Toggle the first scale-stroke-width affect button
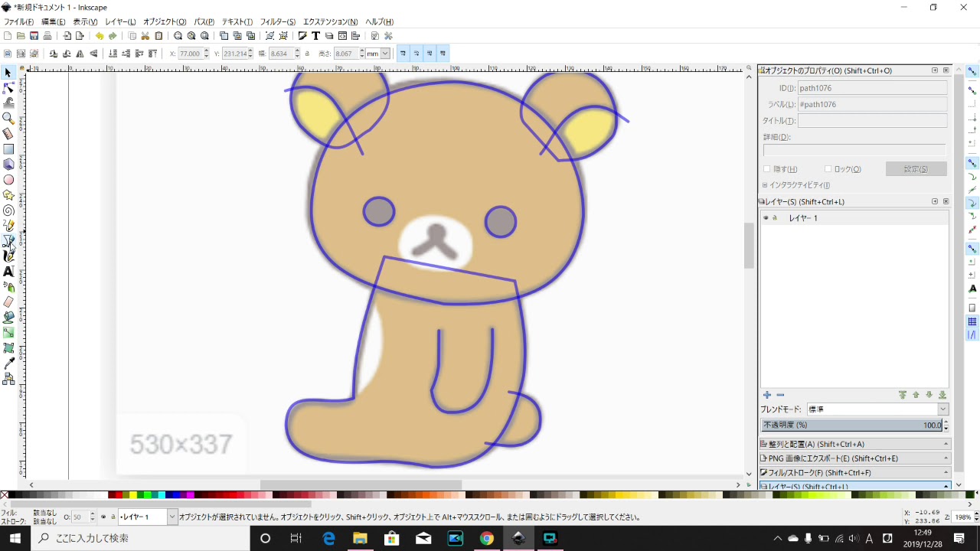Screen dimensions: 980x551 coord(403,54)
